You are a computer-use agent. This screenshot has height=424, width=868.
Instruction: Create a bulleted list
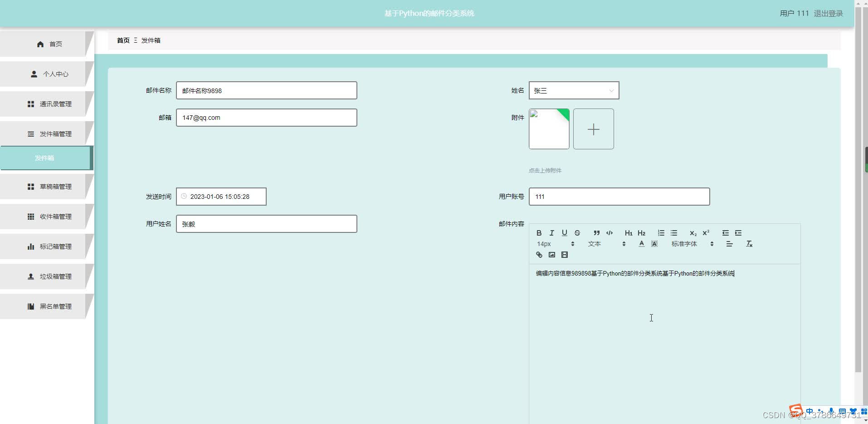pyautogui.click(x=674, y=233)
